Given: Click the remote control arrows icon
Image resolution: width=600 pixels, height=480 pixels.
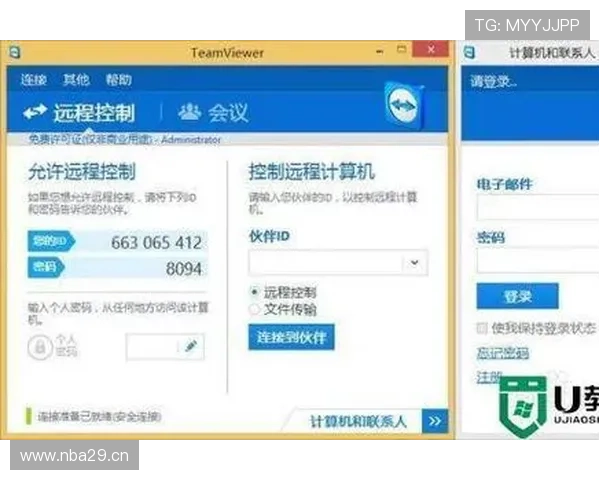Looking at the screenshot, I should click(35, 112).
